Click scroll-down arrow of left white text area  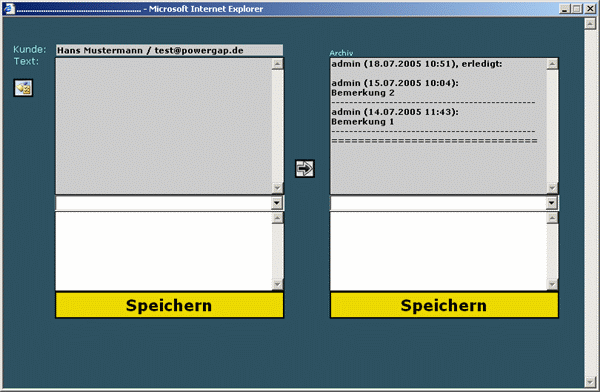(277, 284)
